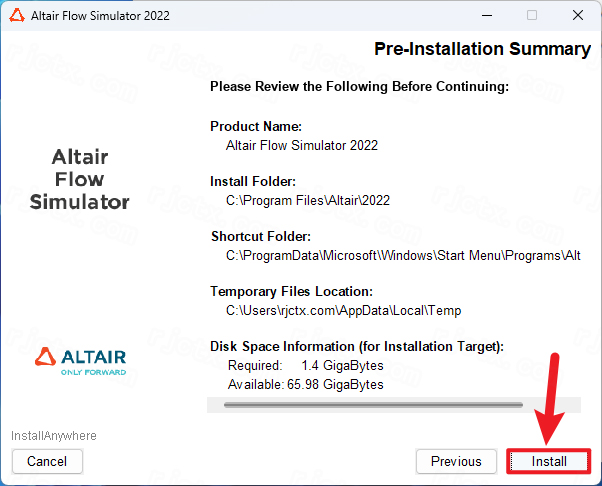Click the Temporary Files Location path
This screenshot has height=486, width=602.
343,310
